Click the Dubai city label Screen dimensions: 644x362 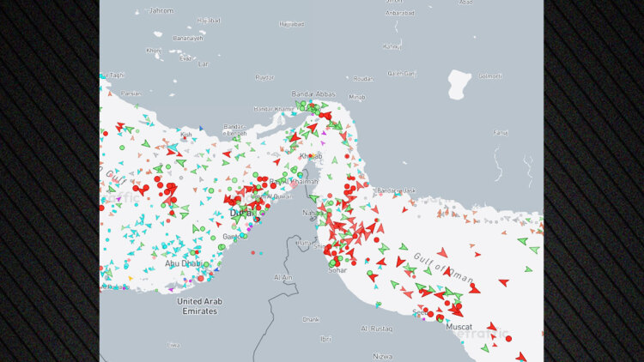coord(242,213)
